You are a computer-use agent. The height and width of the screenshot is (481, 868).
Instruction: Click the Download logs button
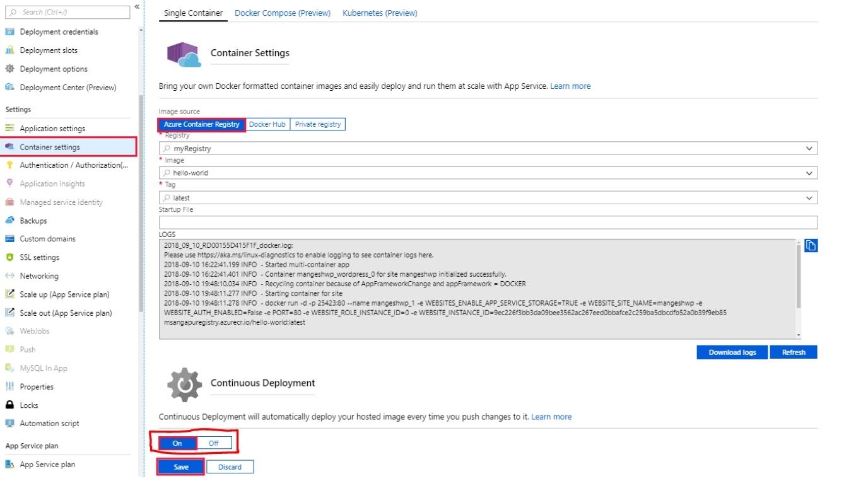(732, 352)
